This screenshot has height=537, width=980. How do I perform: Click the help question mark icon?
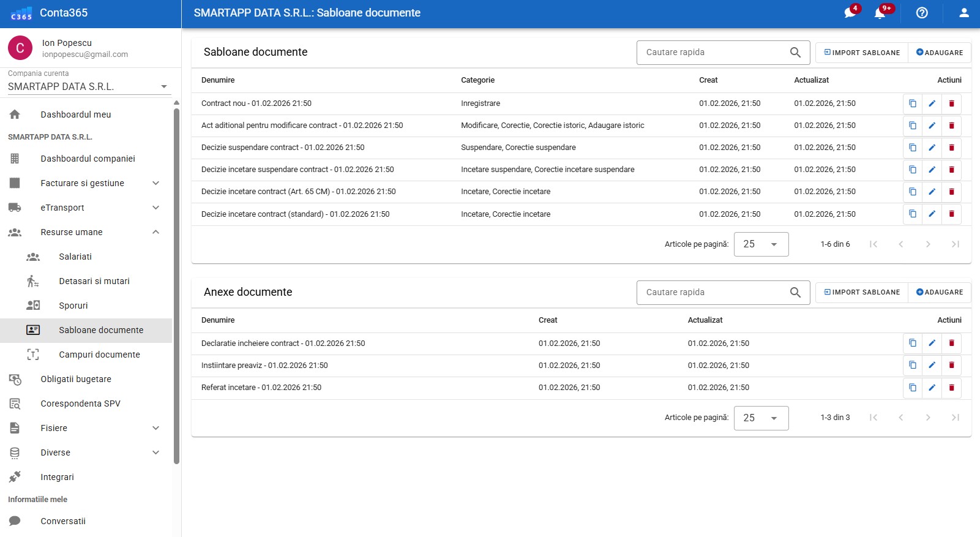pyautogui.click(x=922, y=13)
